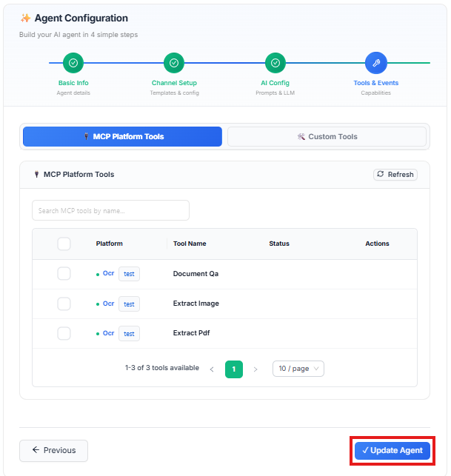Click the AI Config step check icon
The height and width of the screenshot is (476, 451).
tap(275, 63)
